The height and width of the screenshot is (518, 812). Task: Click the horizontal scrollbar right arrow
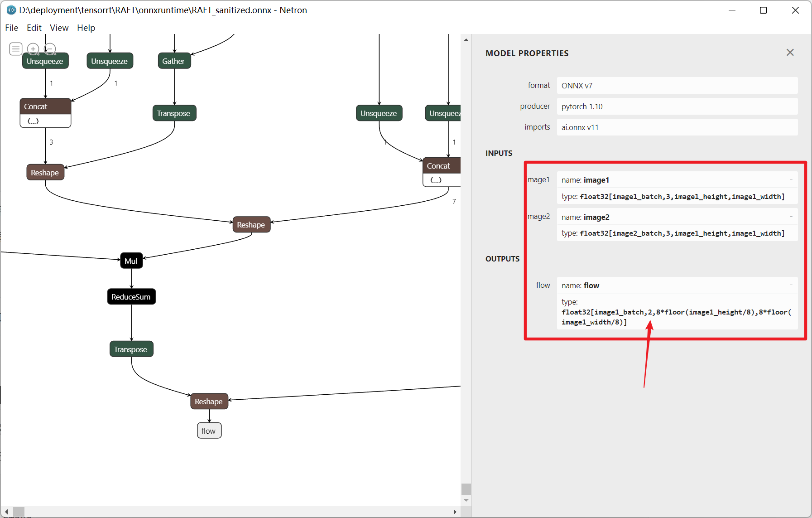point(455,512)
